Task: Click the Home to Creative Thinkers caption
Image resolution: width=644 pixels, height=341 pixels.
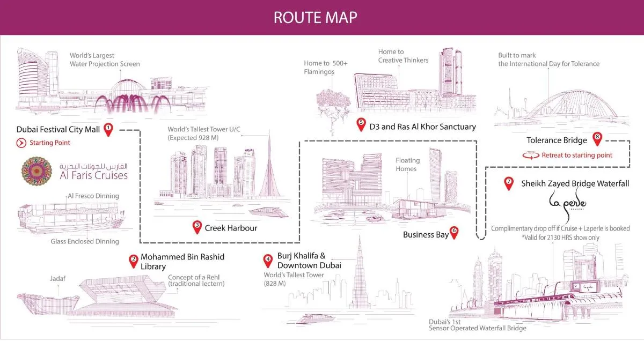Action: click(403, 56)
